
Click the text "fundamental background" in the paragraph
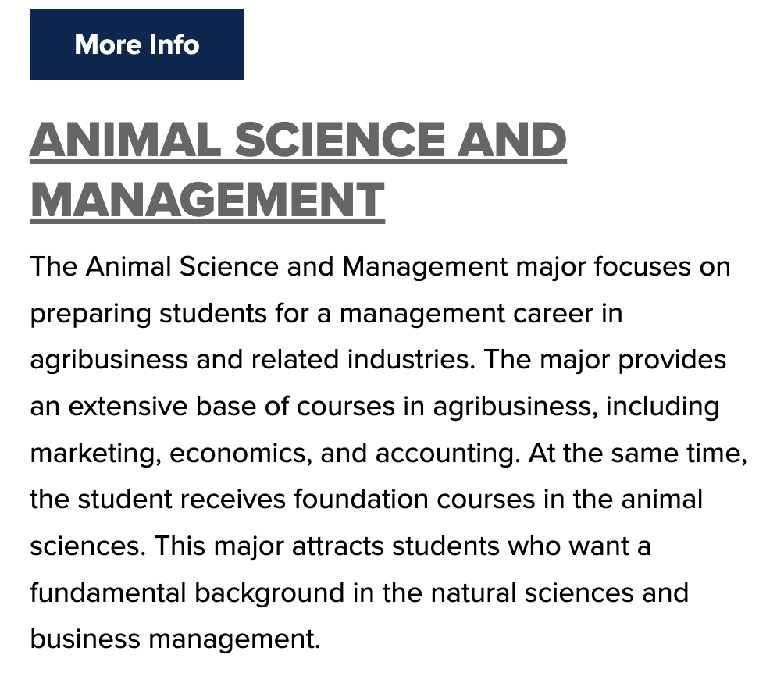186,593
